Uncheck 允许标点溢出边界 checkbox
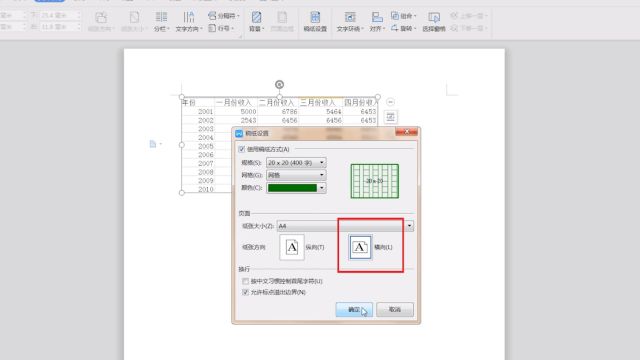The image size is (640, 360). coord(245,292)
